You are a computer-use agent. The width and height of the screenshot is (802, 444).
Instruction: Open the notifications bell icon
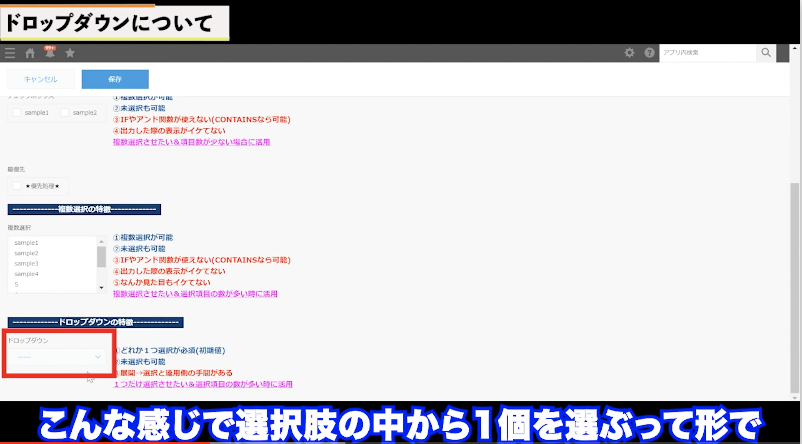tap(50, 52)
